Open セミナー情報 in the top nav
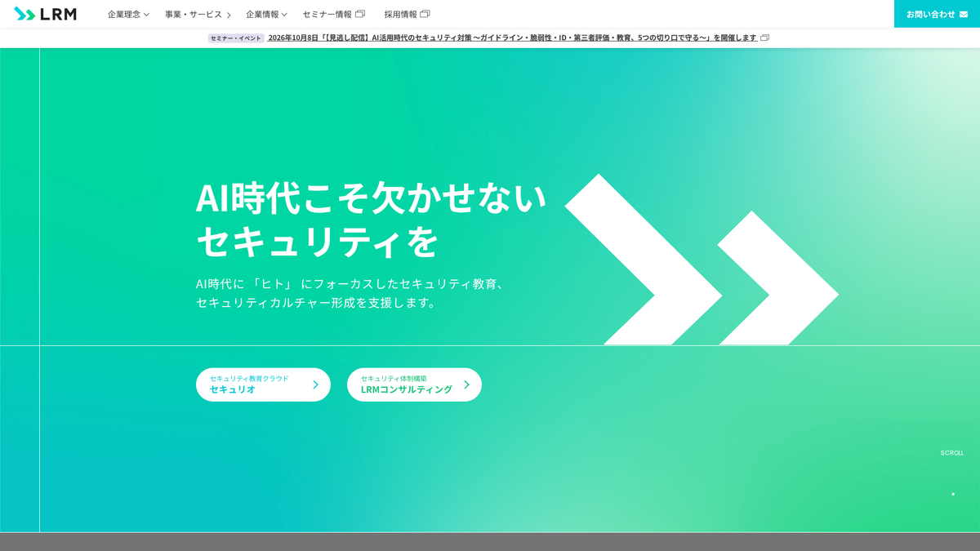 [x=334, y=14]
